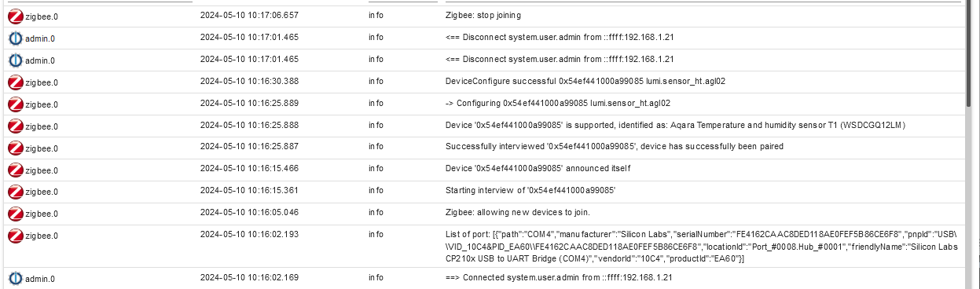Click the vertical scrollbar thumb

pos(972,53)
